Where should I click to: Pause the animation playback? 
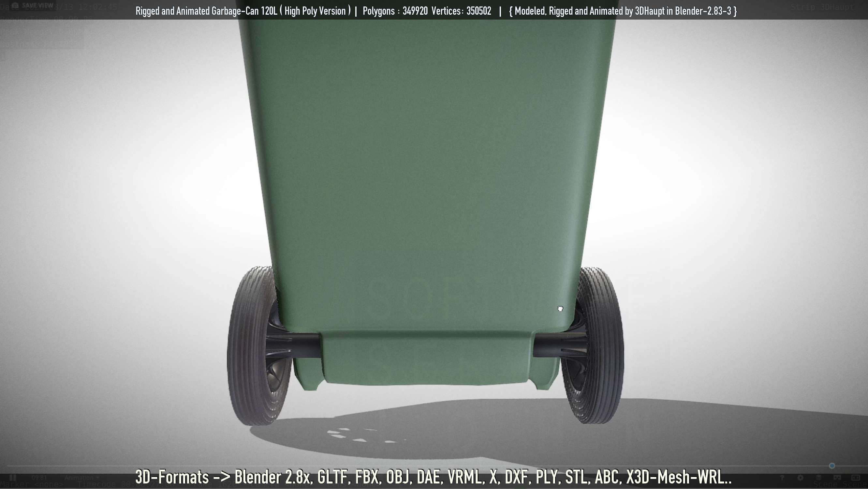tap(13, 478)
